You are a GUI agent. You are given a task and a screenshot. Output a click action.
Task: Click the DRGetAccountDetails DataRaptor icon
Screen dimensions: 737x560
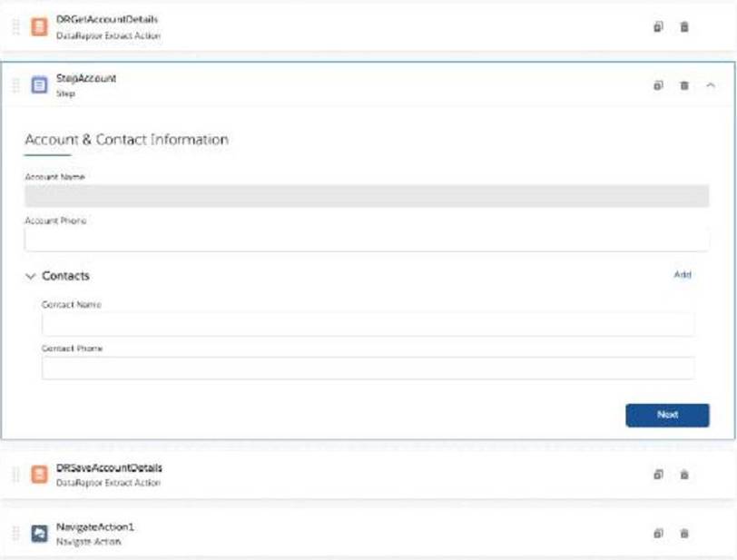point(39,26)
